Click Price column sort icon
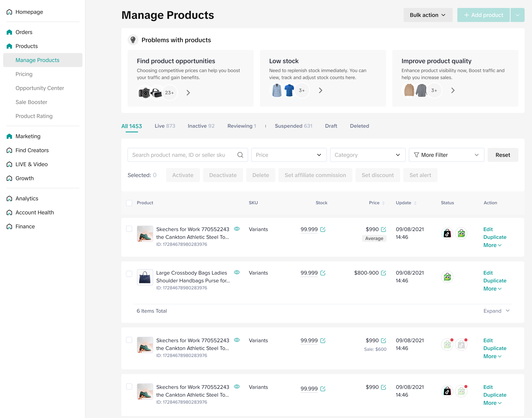Screen dimensions: 532x418 click(x=383, y=203)
